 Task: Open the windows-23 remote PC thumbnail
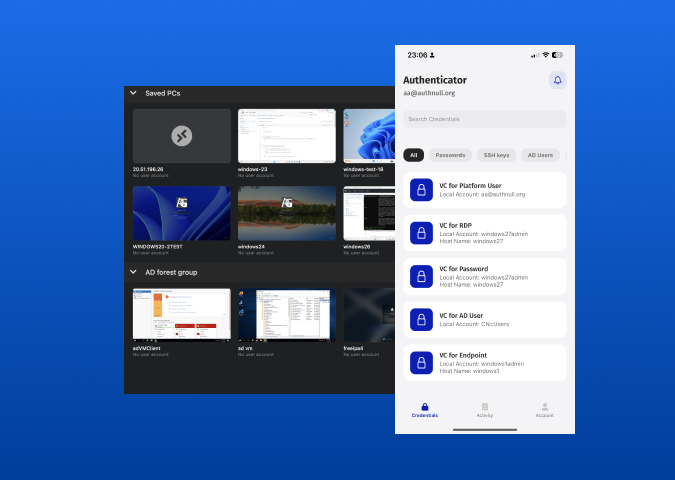tap(287, 136)
